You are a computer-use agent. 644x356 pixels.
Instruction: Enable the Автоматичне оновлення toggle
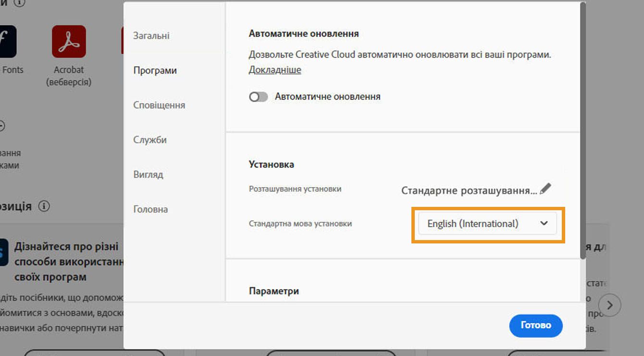tap(259, 97)
